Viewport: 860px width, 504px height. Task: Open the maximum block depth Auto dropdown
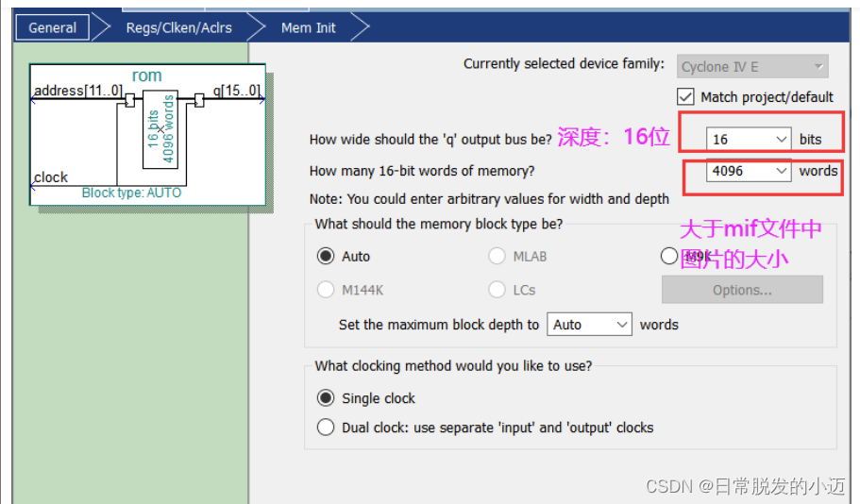tap(589, 325)
